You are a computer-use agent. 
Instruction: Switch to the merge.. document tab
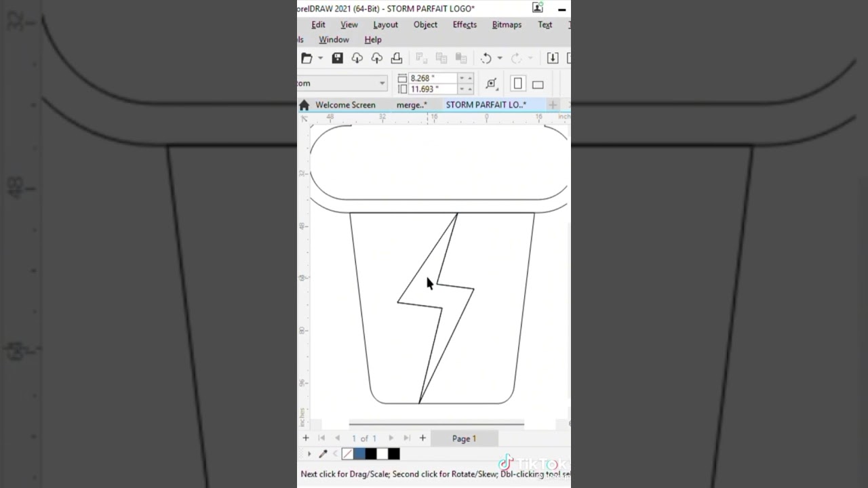pyautogui.click(x=412, y=105)
